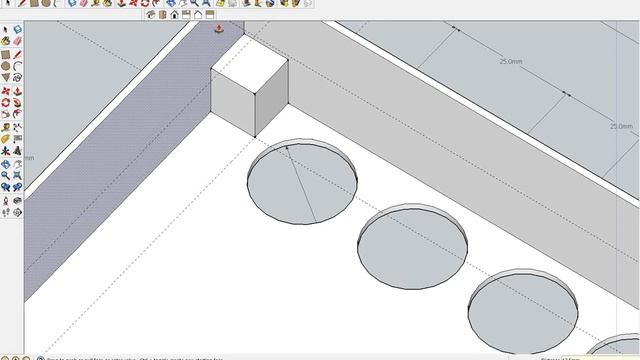640x360 pixels.
Task: Pick the Polygon tool in left toolbar
Action: 5,78
